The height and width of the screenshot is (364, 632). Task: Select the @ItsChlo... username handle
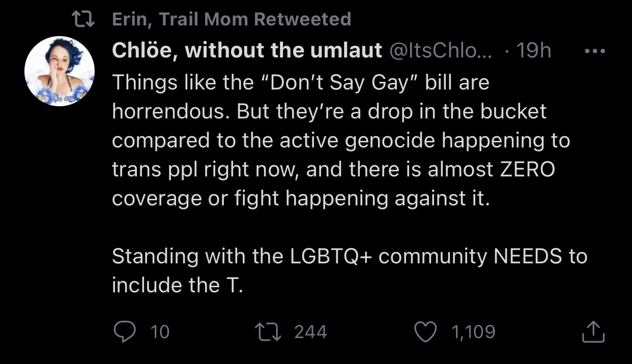pyautogui.click(x=441, y=50)
